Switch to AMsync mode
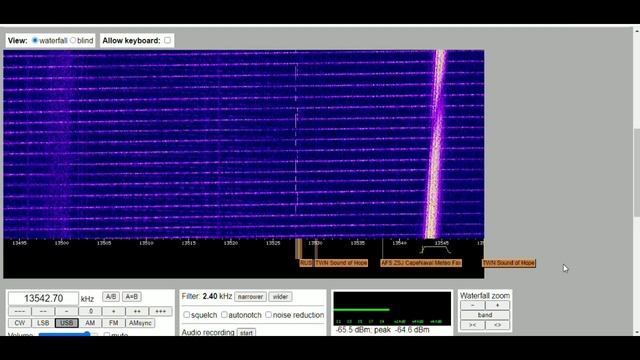This screenshot has height=360, width=640. pyautogui.click(x=140, y=323)
